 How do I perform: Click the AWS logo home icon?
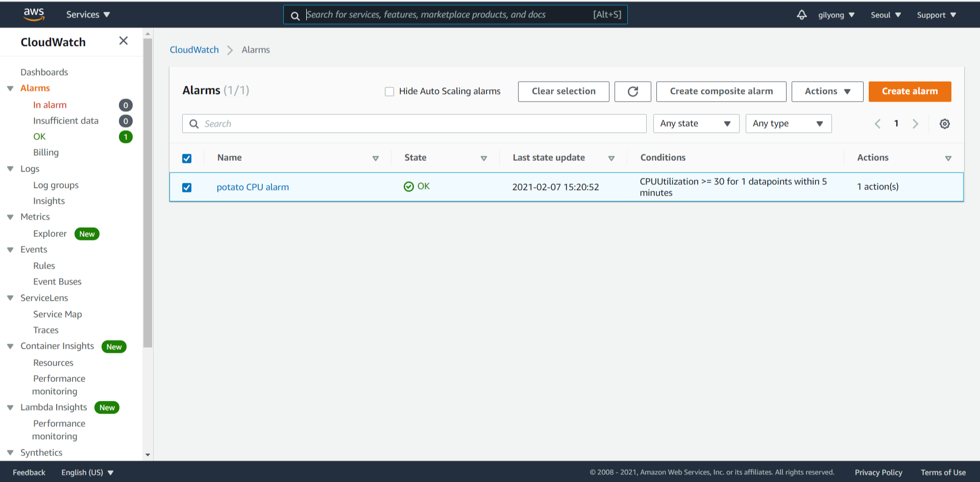pyautogui.click(x=34, y=14)
